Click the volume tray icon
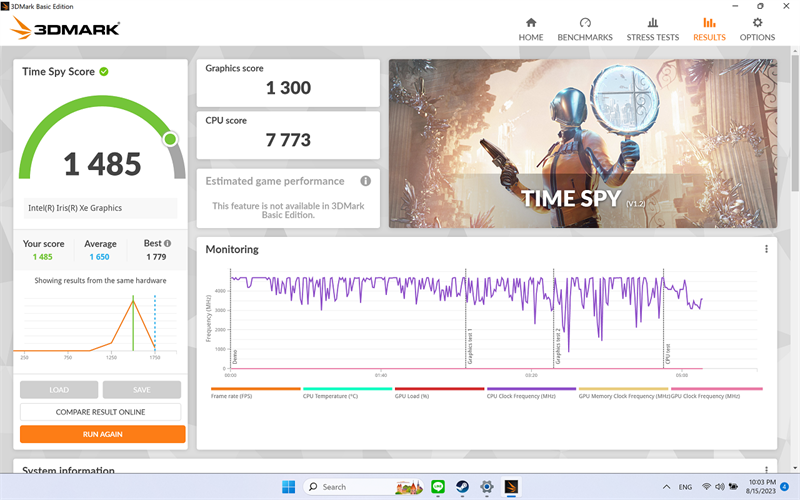Screen dimensions: 800x500 click(720, 487)
